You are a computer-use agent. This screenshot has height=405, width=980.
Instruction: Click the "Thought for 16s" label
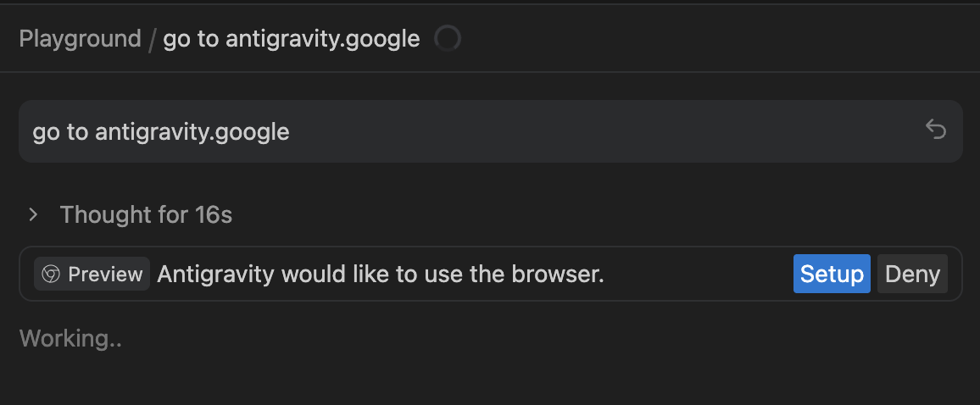[x=146, y=215]
